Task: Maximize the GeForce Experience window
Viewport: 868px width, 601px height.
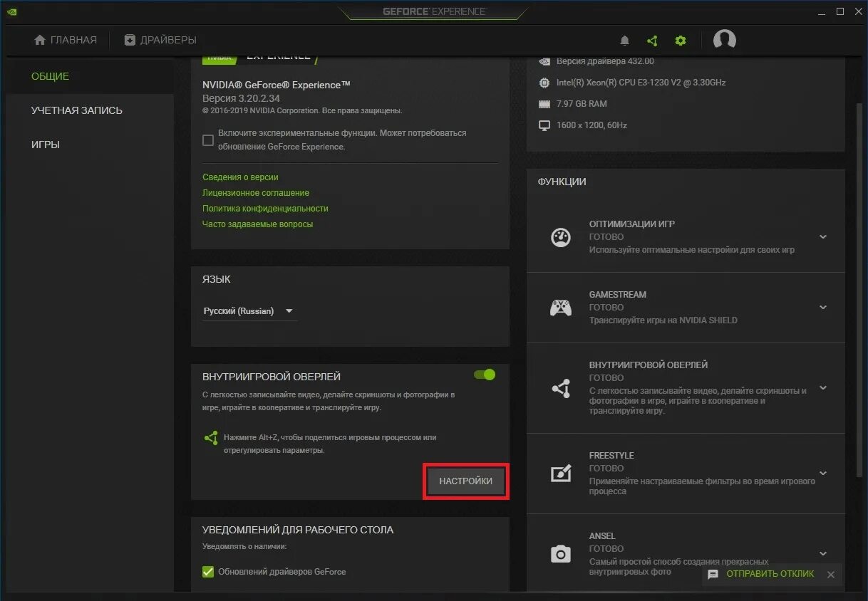Action: [x=840, y=11]
